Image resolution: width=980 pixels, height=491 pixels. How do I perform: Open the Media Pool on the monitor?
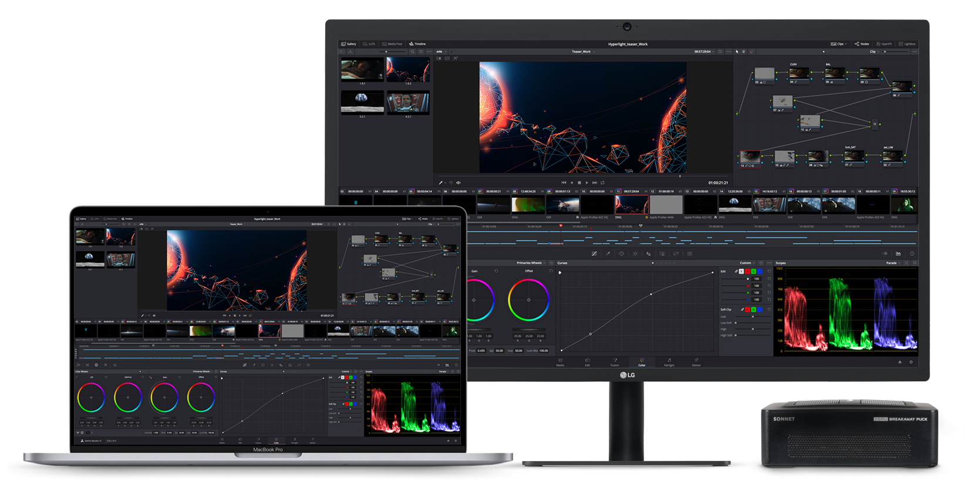pyautogui.click(x=392, y=44)
